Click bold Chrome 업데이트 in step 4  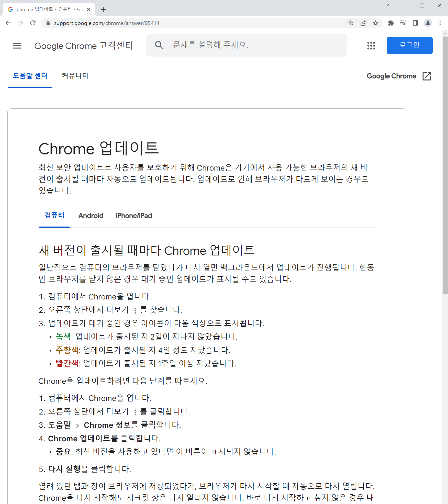(x=79, y=438)
